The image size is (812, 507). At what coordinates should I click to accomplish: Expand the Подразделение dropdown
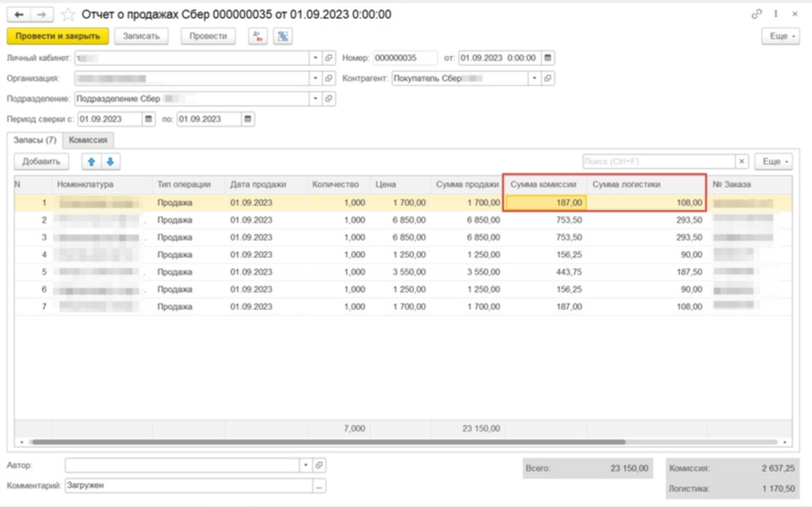point(315,99)
